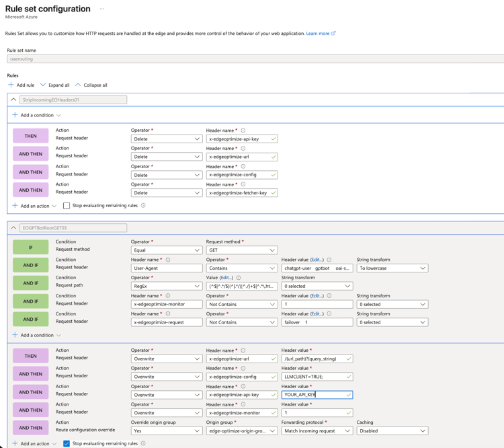Add an action to the EOGPTBotRootGET03 rule
This screenshot has height=448, width=504.
point(34,444)
